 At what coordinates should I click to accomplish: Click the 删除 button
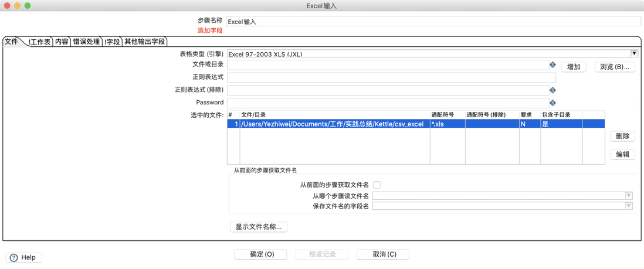point(623,137)
